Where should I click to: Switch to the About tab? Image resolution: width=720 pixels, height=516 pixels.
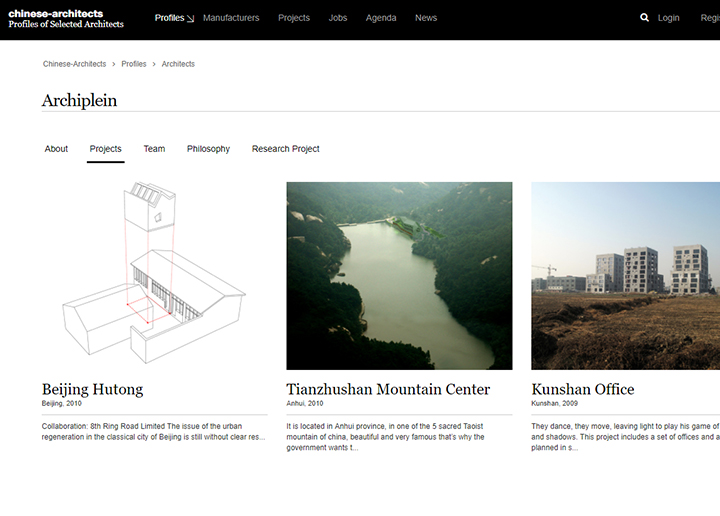(x=56, y=149)
